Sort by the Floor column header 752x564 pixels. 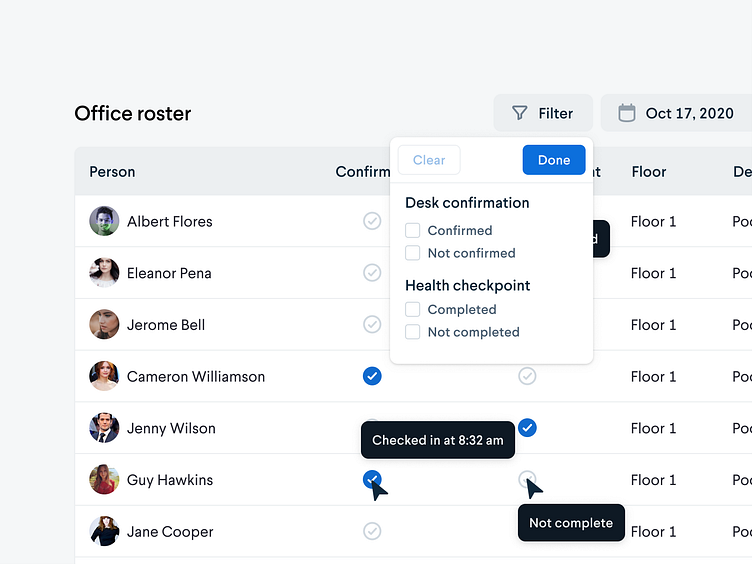(x=649, y=172)
